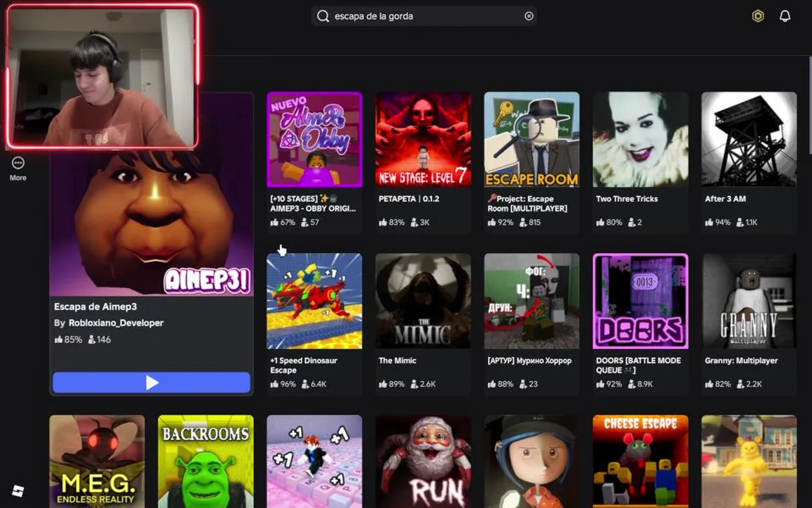Open the PETAPETA game thumbnail

pos(423,140)
